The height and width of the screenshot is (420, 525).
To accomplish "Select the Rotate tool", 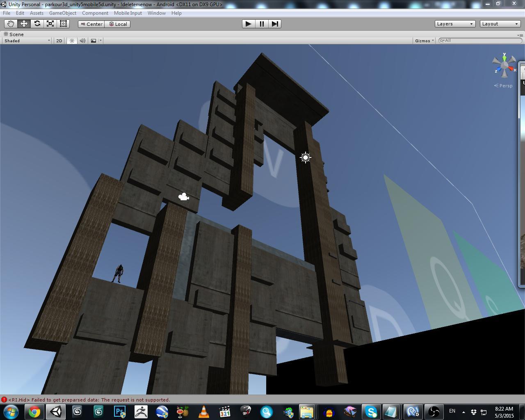I will tap(37, 23).
